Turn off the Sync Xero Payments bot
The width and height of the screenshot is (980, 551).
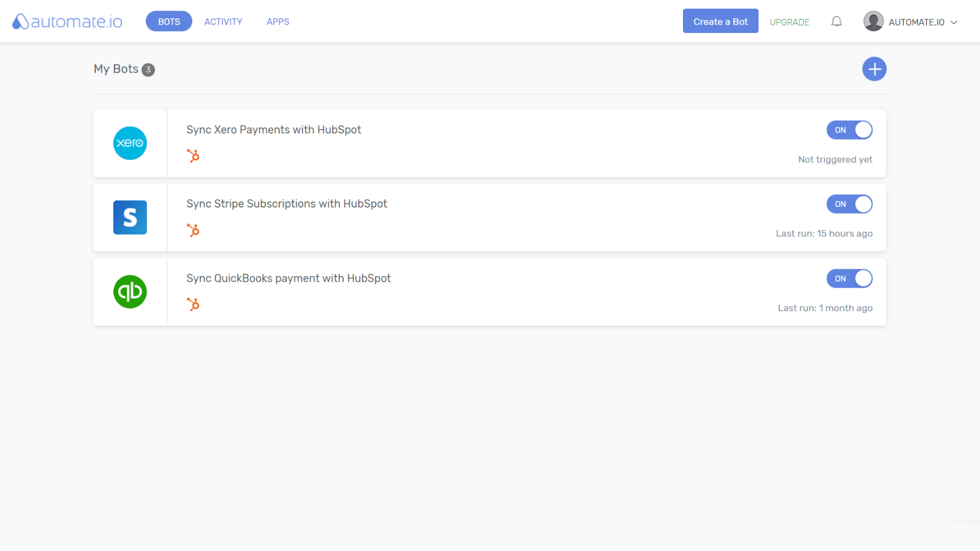pos(849,130)
